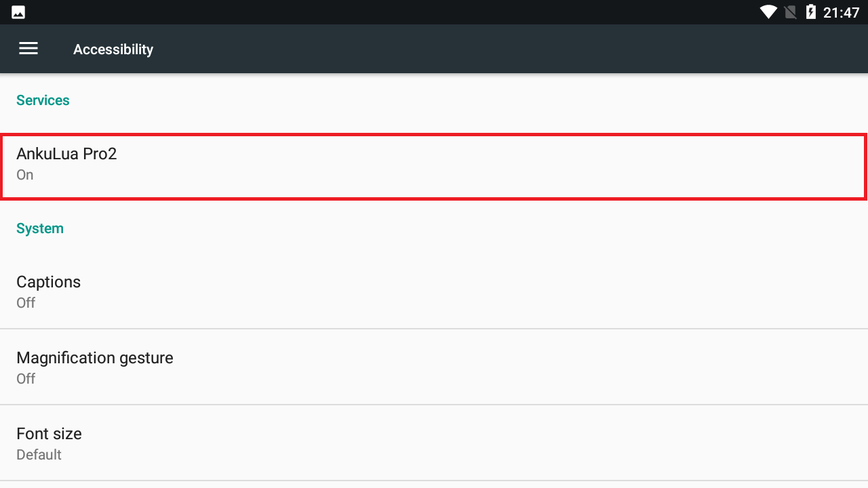Toggle Captions via its Off status
Image resolution: width=868 pixels, height=488 pixels.
click(x=26, y=303)
